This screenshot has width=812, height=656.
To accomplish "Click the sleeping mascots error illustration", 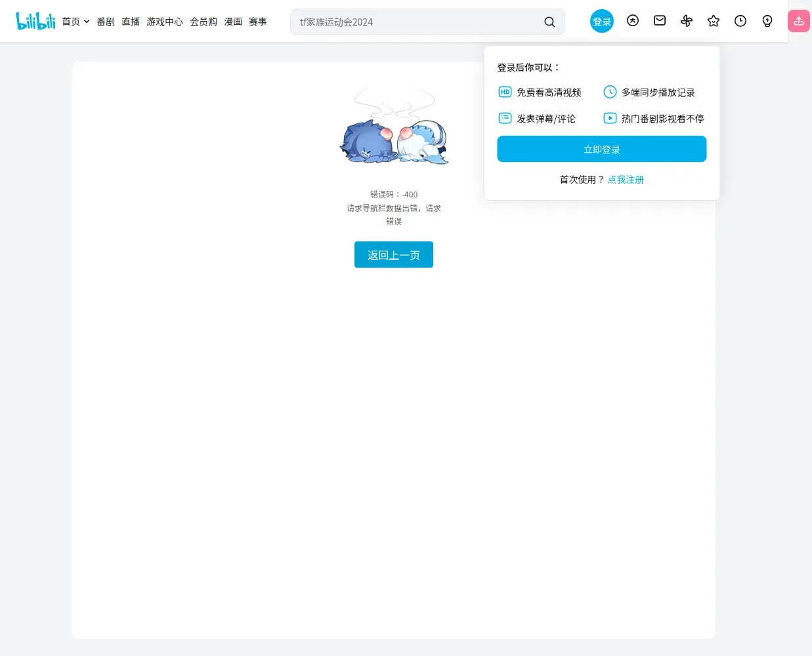I will 394,126.
